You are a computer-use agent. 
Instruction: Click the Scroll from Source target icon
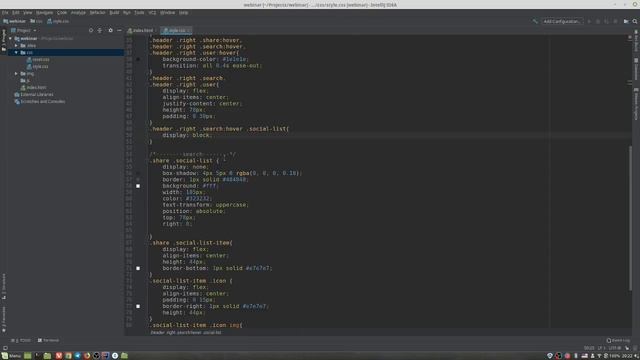tap(91, 30)
